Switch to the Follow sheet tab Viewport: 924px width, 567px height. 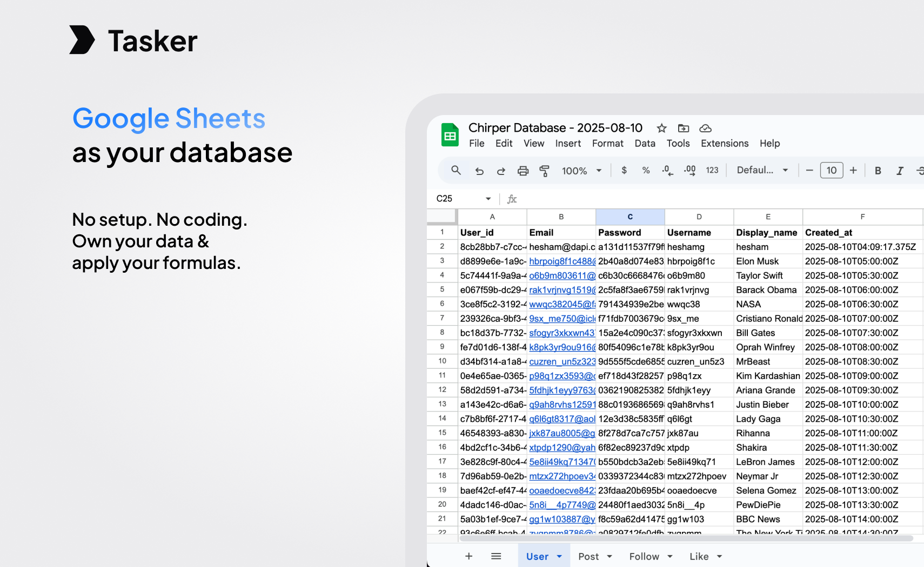click(x=644, y=556)
